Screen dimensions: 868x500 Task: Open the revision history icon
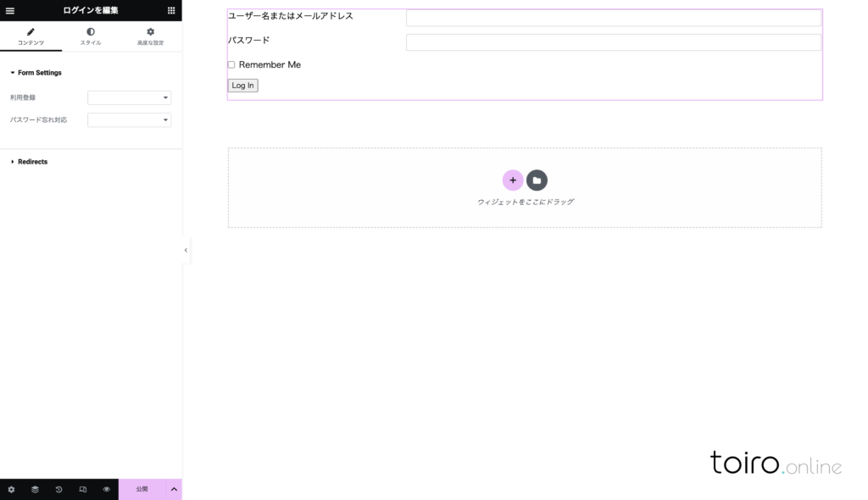[x=58, y=489]
